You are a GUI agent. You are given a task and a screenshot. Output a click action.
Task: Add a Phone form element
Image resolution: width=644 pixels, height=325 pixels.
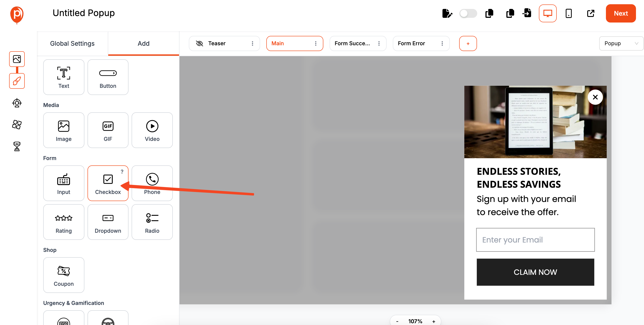coord(152,183)
